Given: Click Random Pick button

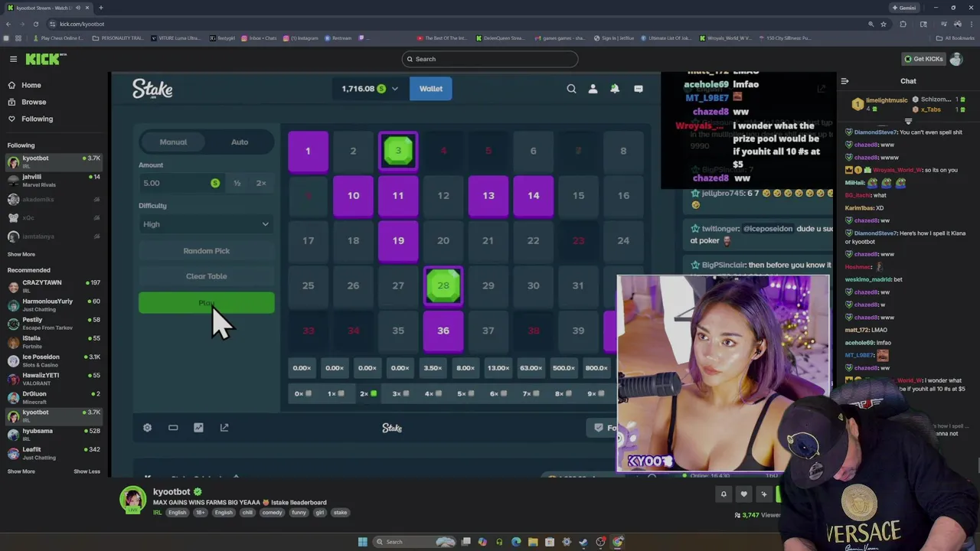Looking at the screenshot, I should coord(206,251).
